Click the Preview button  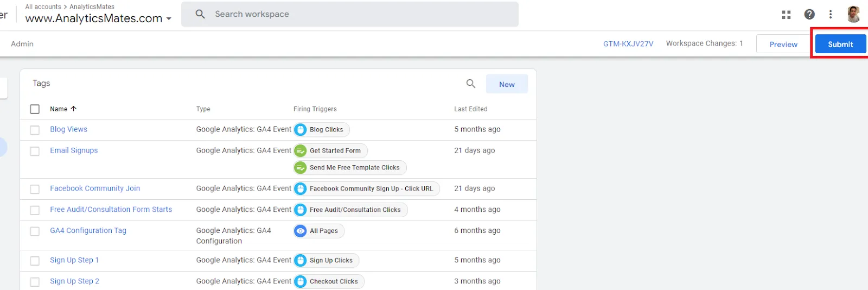(783, 44)
